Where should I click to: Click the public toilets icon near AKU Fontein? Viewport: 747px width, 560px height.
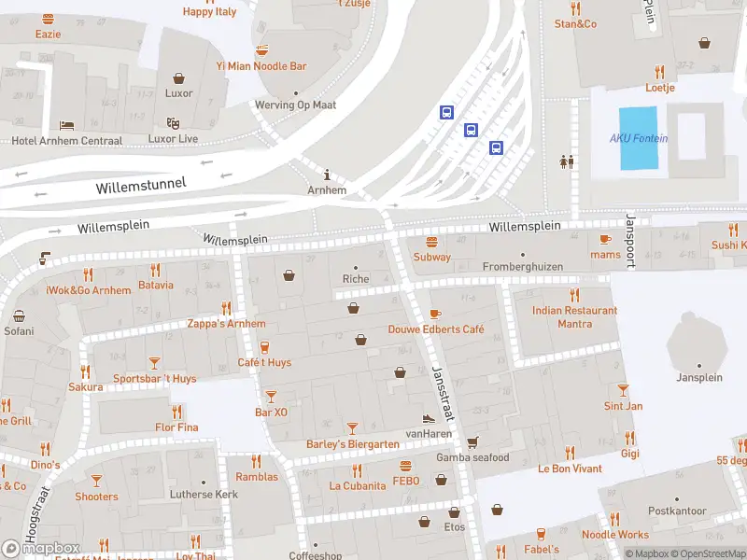tap(567, 161)
